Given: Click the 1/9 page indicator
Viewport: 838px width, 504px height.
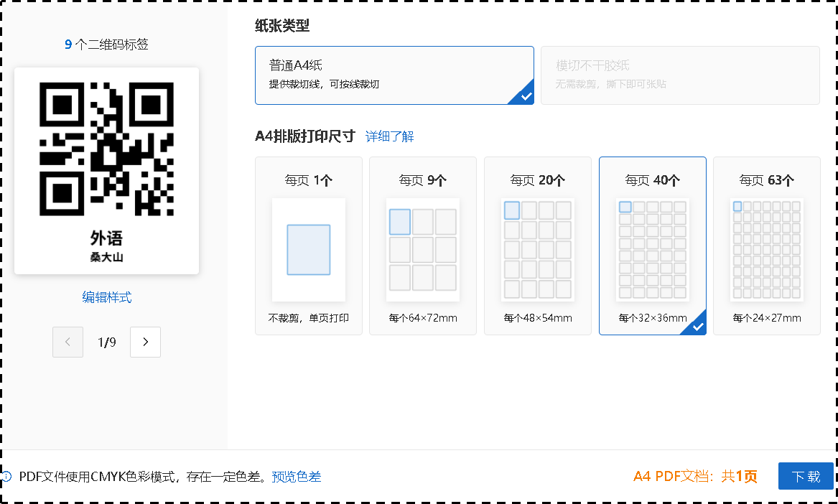Looking at the screenshot, I should (x=107, y=342).
